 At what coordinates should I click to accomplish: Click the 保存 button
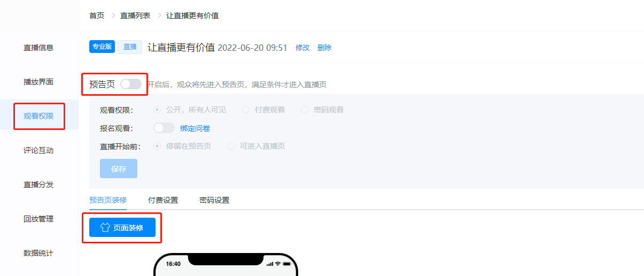(x=119, y=168)
